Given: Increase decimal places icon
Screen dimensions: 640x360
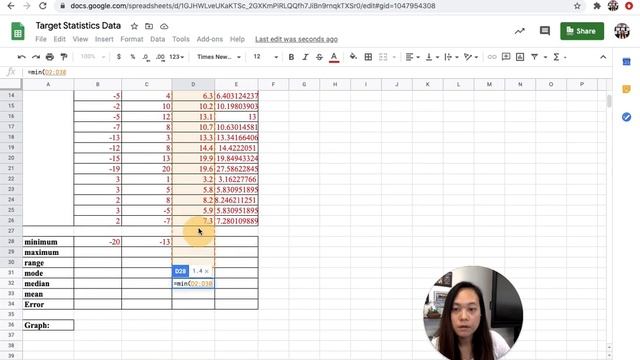Looking at the screenshot, I should click(160, 57).
